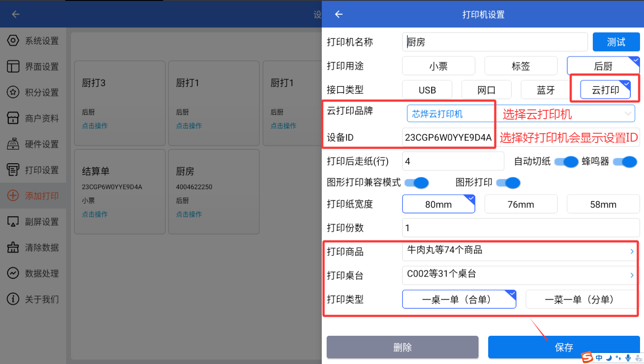Open 界面设置 menu item

click(x=33, y=67)
